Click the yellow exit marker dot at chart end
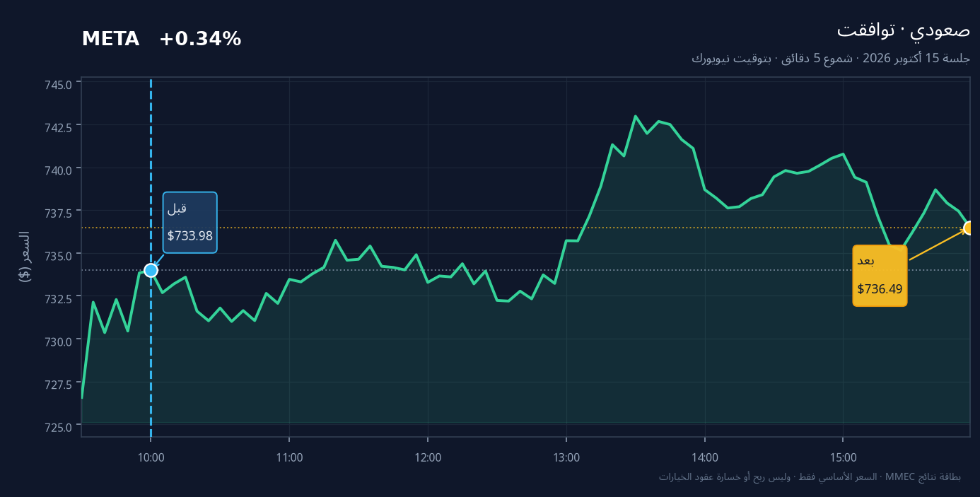The width and height of the screenshot is (980, 497). (969, 228)
